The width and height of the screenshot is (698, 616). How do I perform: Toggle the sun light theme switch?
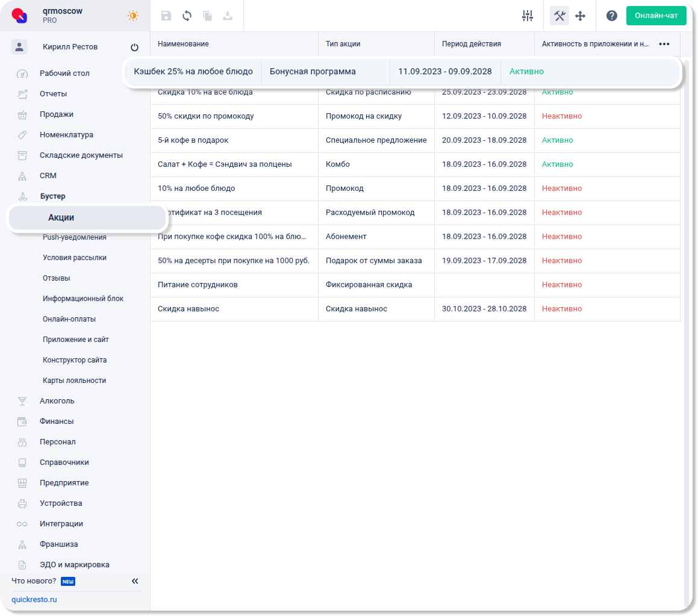[132, 16]
